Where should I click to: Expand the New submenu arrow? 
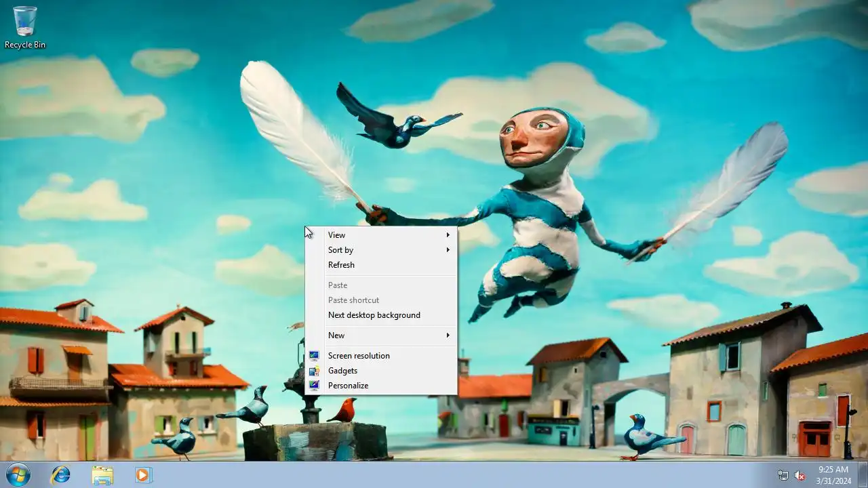tap(448, 335)
